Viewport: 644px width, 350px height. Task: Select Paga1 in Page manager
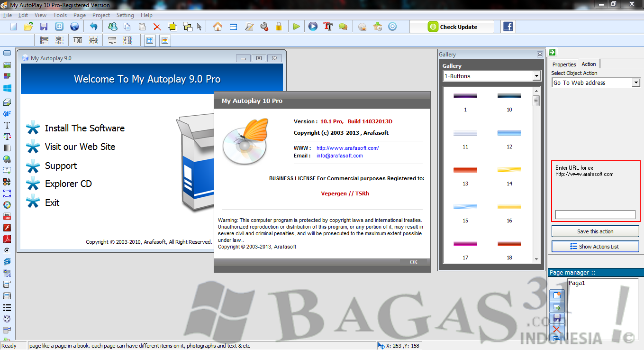click(x=577, y=283)
